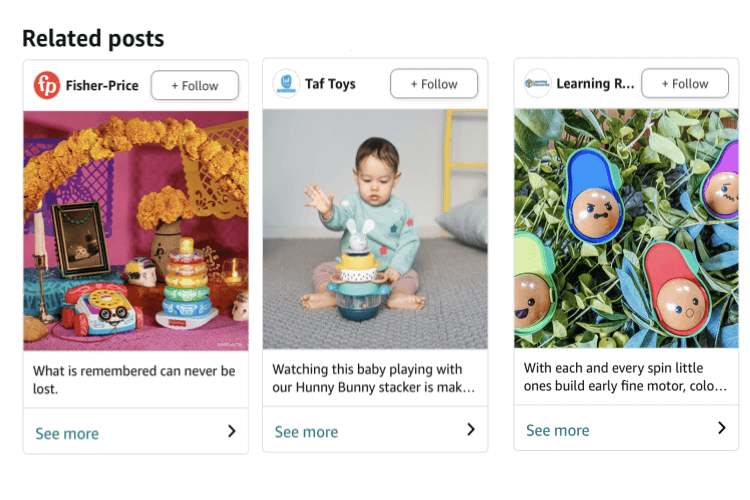Open See more under Fisher-Price post
The width and height of the screenshot is (750, 500).
67,433
